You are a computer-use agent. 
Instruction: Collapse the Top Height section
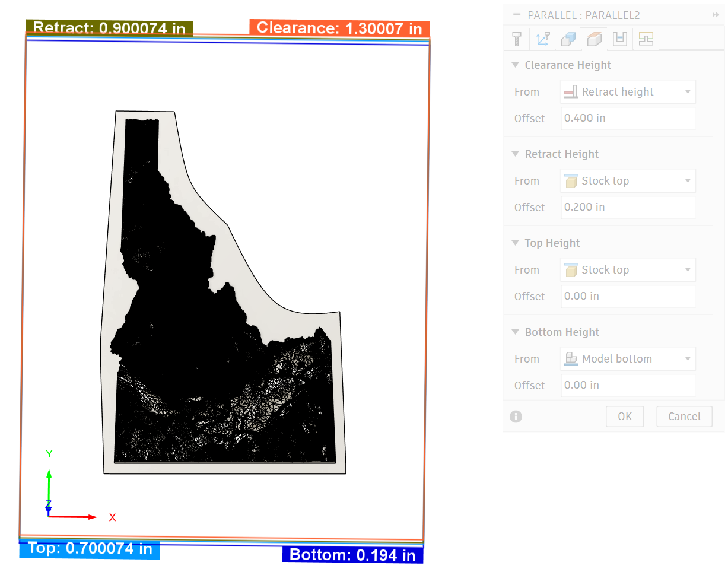(x=515, y=243)
